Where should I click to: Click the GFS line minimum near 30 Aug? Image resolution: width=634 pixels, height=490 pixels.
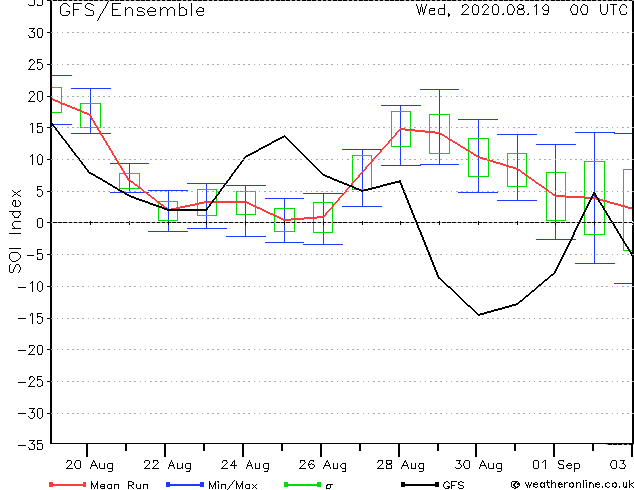[479, 315]
